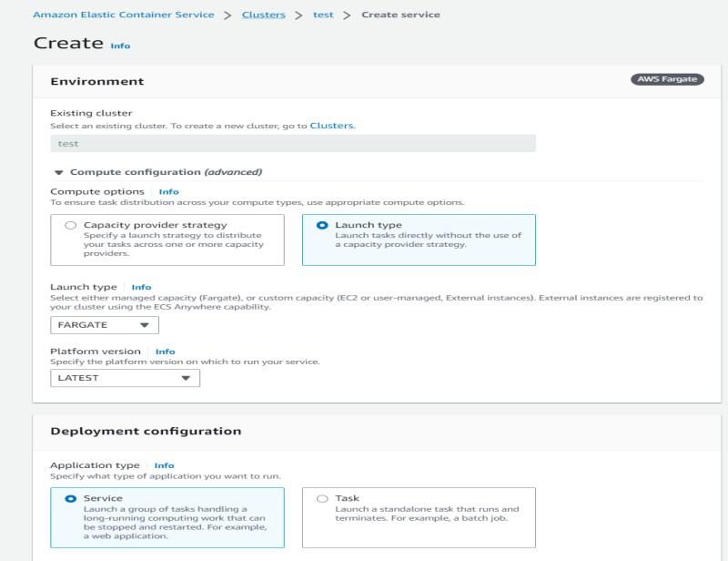The width and height of the screenshot is (728, 561).
Task: Open the test cluster breadcrumb link
Action: (323, 15)
